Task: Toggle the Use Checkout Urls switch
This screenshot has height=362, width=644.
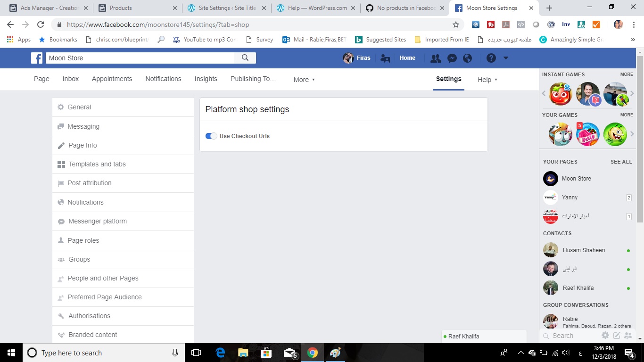Action: (211, 136)
